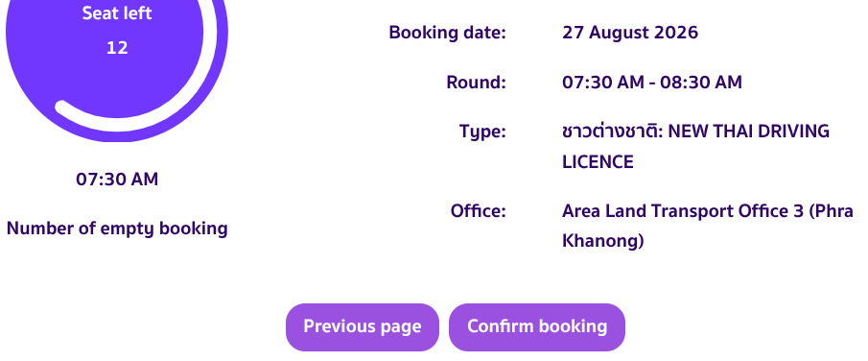868x361 pixels.
Task: Select Area Land Transport Office 3 text
Action: 683,211
